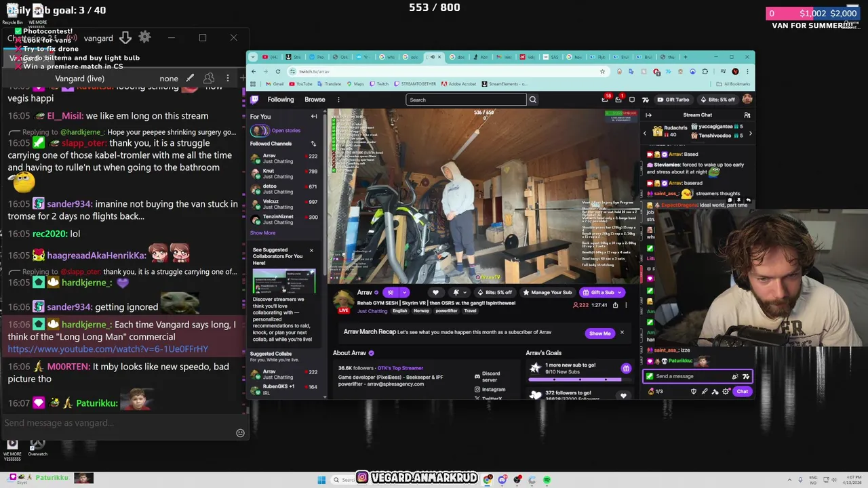Open Just Chatting category link

[372, 311]
